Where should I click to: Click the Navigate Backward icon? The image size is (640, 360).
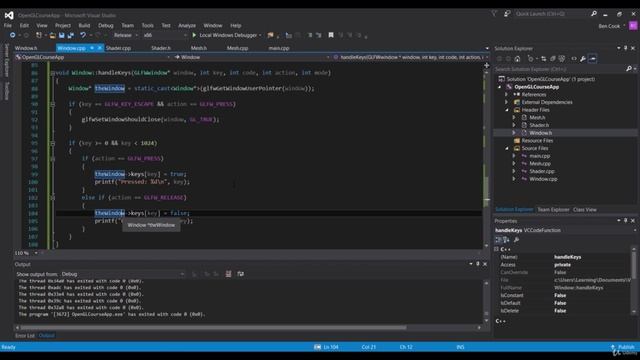(x=12, y=36)
